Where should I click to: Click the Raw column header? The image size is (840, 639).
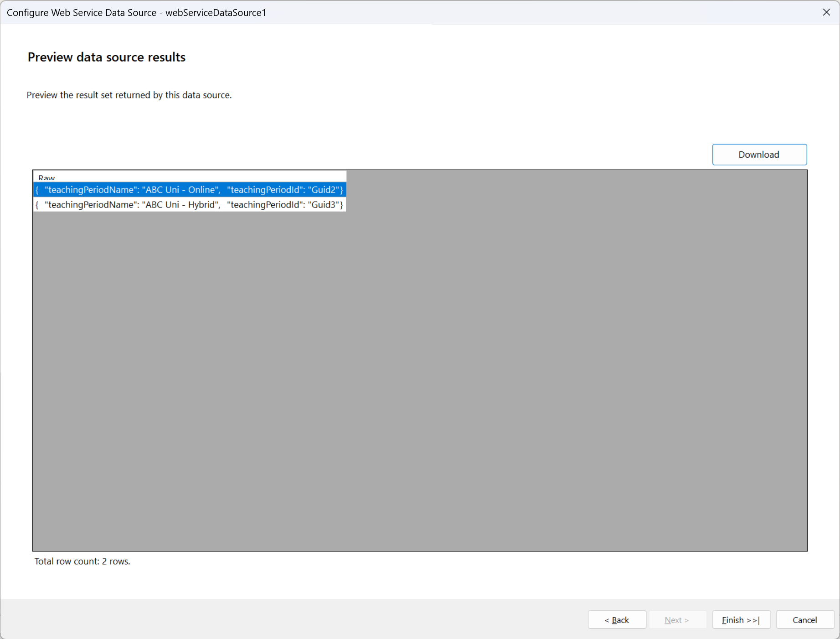click(x=46, y=178)
